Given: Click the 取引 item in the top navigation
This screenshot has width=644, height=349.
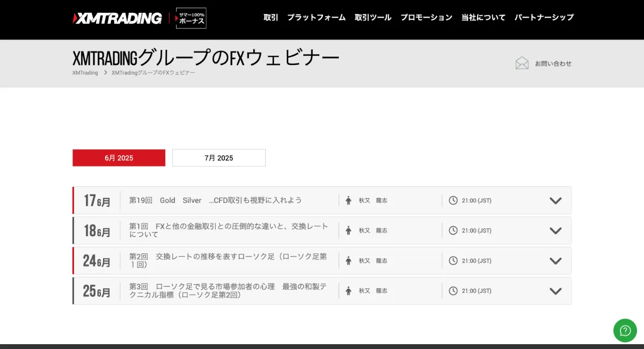Looking at the screenshot, I should [x=270, y=18].
